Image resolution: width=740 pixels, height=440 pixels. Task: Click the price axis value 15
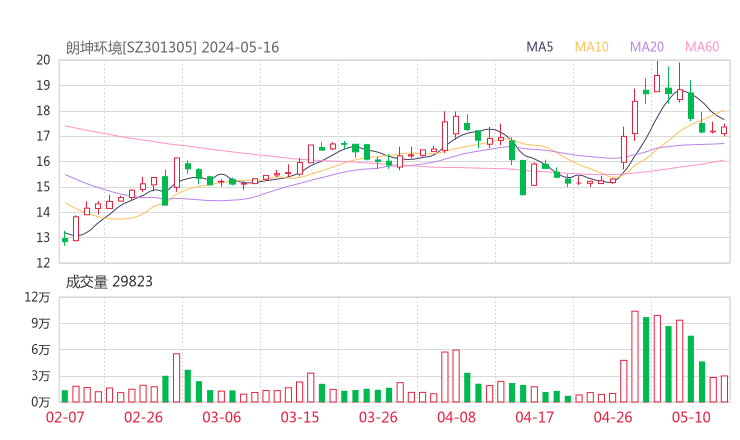(x=43, y=187)
